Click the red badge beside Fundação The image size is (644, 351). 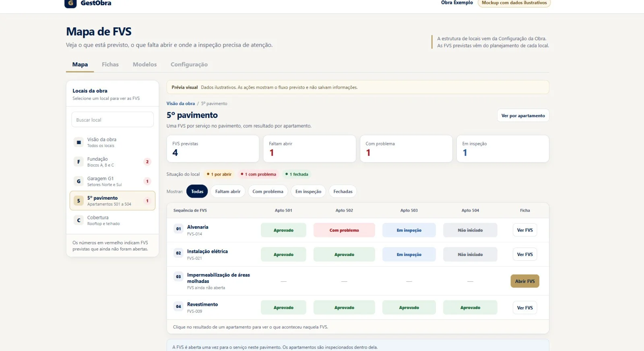point(147,162)
